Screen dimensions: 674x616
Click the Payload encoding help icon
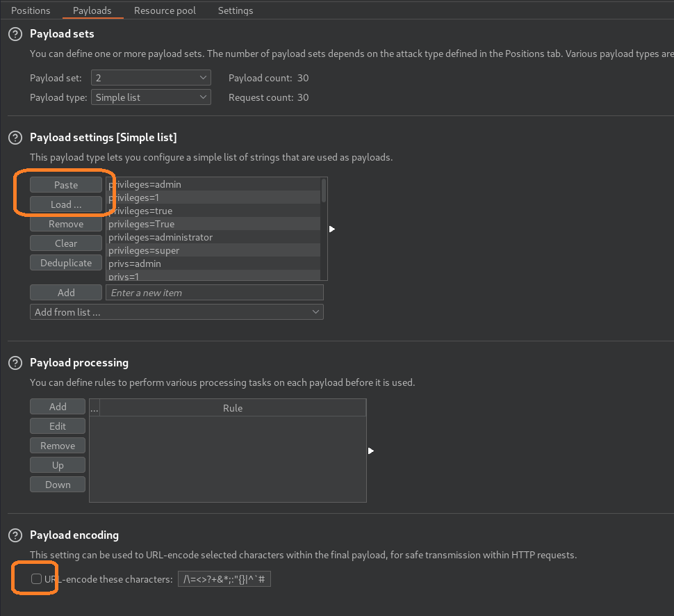[15, 535]
